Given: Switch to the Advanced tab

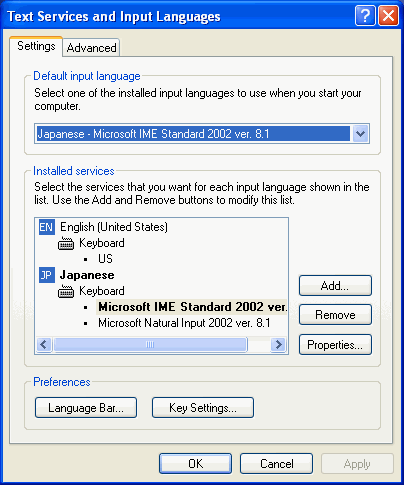Looking at the screenshot, I should 91,48.
